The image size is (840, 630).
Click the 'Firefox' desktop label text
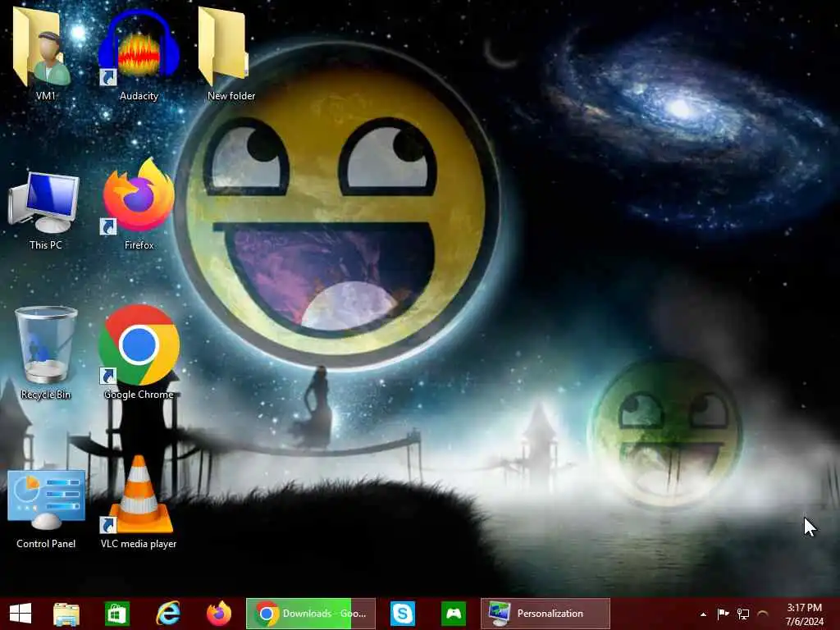pos(139,244)
